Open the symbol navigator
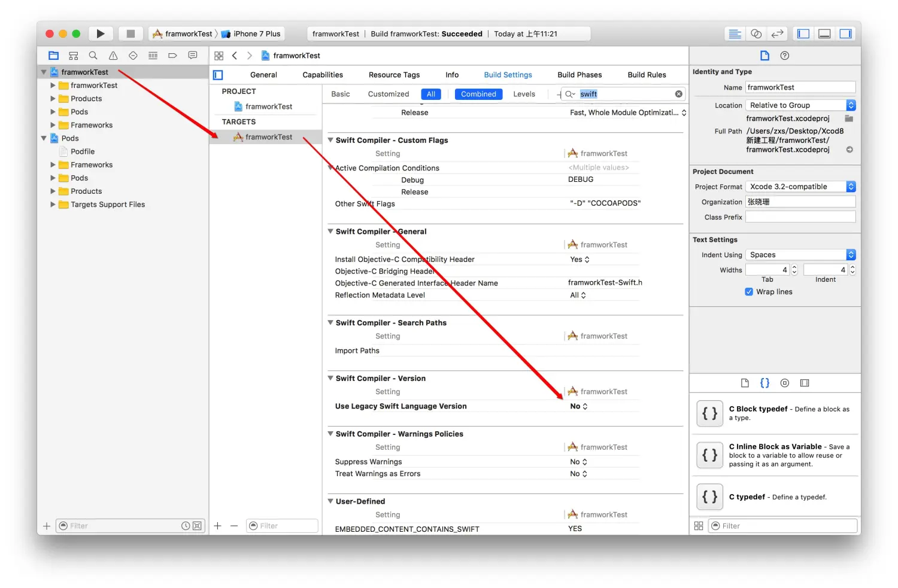Screen dimensions: 898x588 pyautogui.click(x=74, y=56)
